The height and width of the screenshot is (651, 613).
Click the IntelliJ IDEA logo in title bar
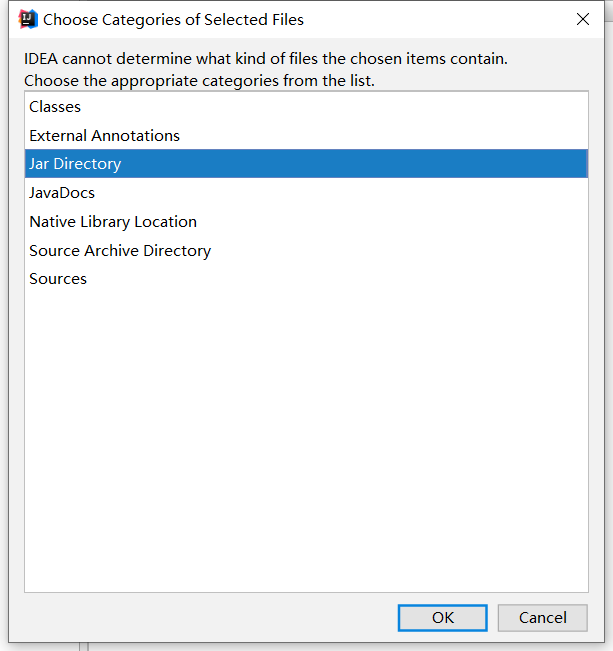click(28, 19)
